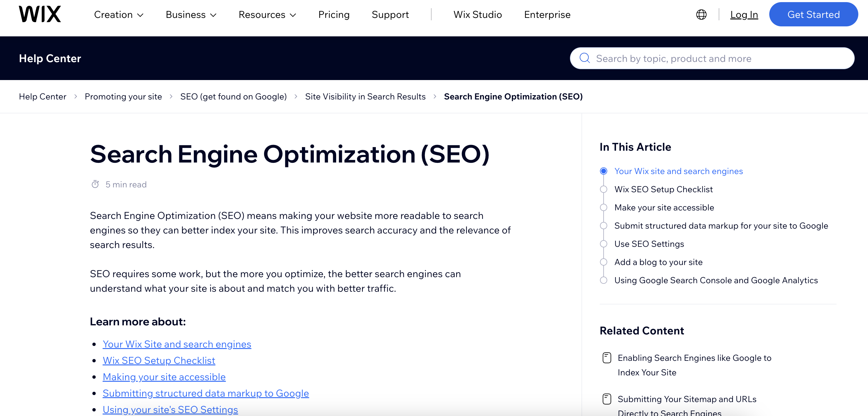Click the 5 min read label
This screenshot has width=868, height=416.
(x=126, y=185)
